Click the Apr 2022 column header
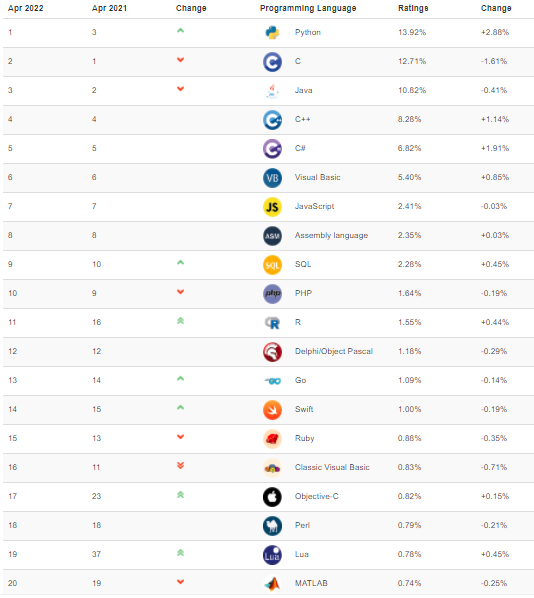The width and height of the screenshot is (534, 598). pos(26,8)
